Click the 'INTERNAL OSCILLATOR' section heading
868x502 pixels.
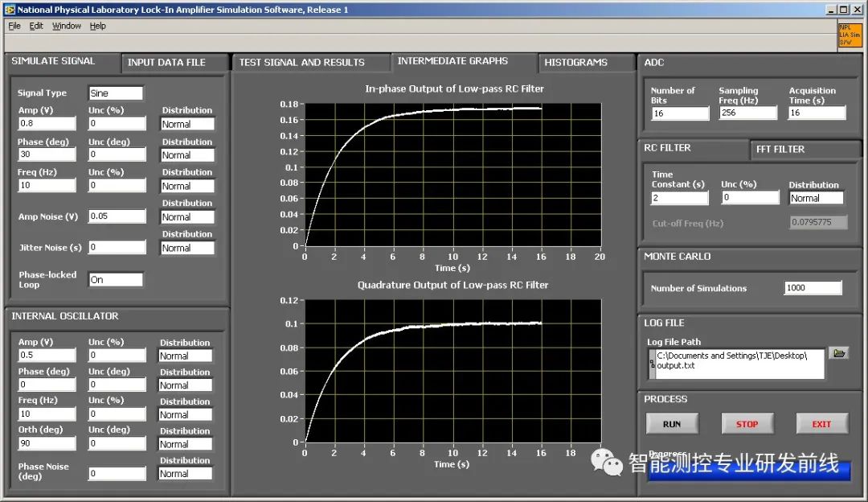click(x=65, y=316)
